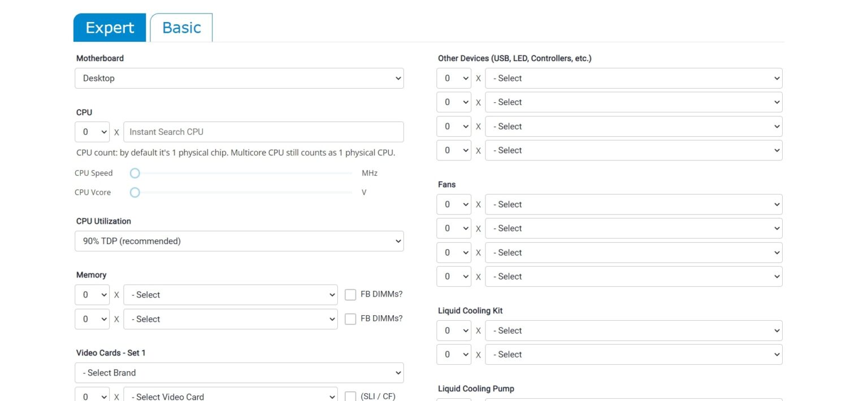Open the first Memory type select dropdown

click(x=230, y=294)
